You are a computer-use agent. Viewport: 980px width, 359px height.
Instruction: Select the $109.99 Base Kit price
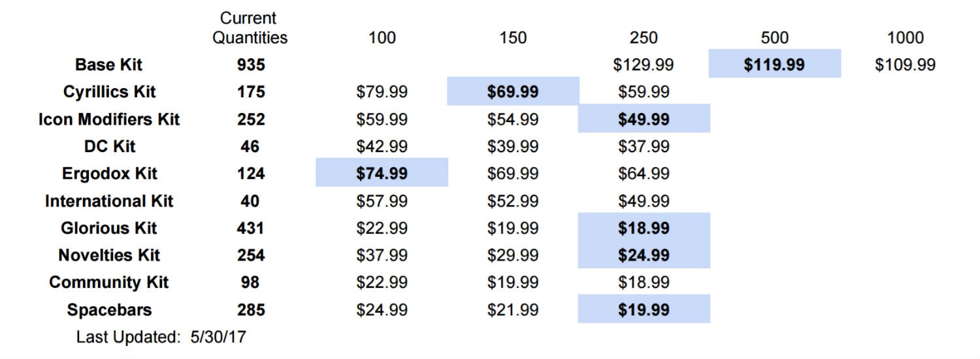click(905, 65)
